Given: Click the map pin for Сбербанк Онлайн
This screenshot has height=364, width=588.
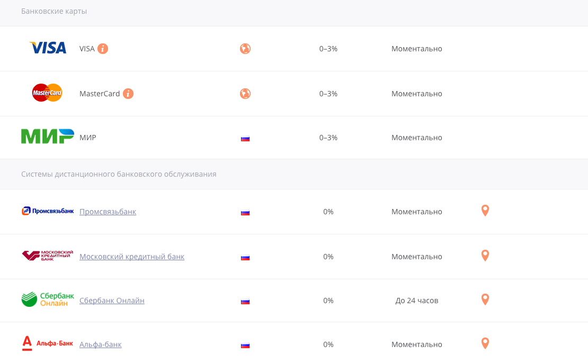Looking at the screenshot, I should point(485,299).
